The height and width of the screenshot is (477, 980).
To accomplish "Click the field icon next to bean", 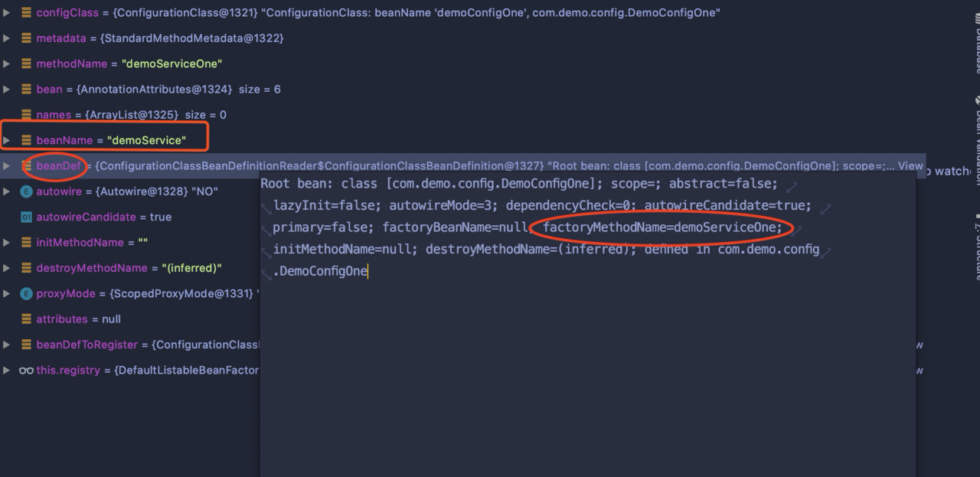I will (26, 89).
